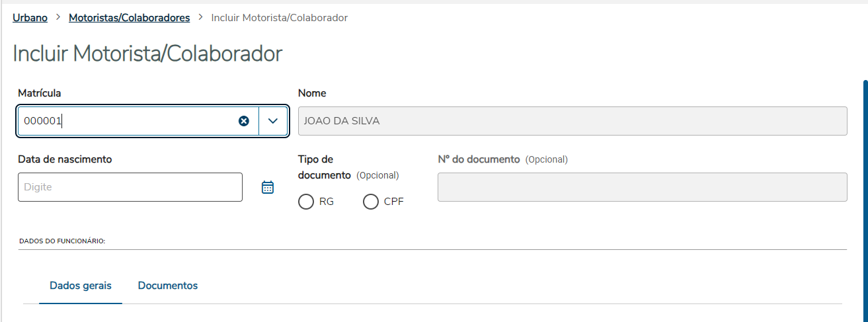Click the last breadcrumb item Incluir Motorista/Colaborador
Screen dimensions: 868x322
pyautogui.click(x=279, y=18)
